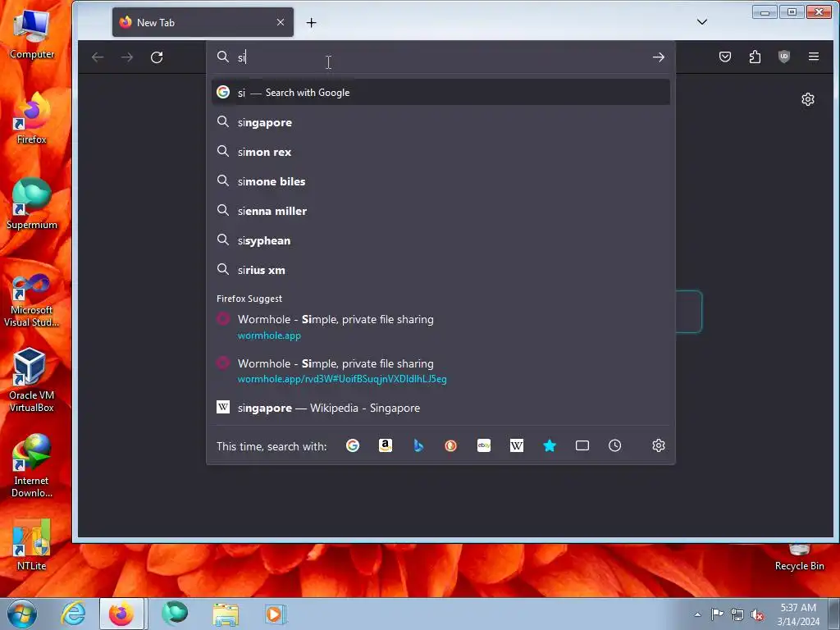The height and width of the screenshot is (630, 840).
Task: Open Computer desktop icon
Action: click(32, 34)
